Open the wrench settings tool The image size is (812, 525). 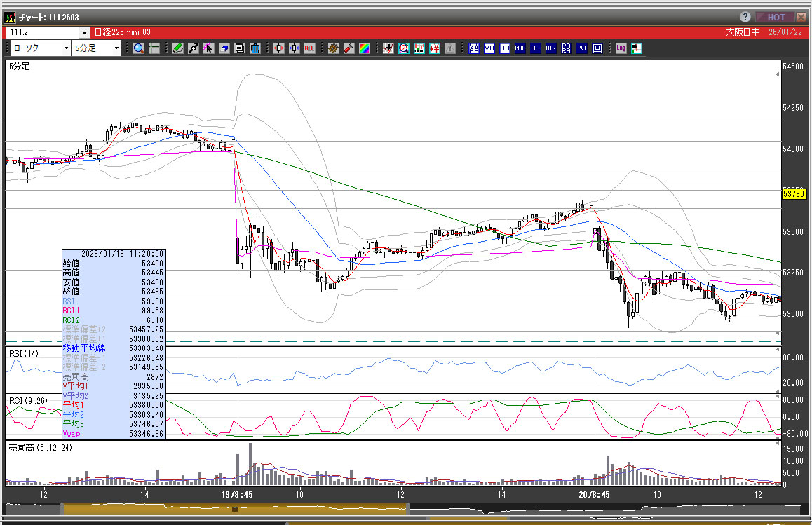coord(349,48)
